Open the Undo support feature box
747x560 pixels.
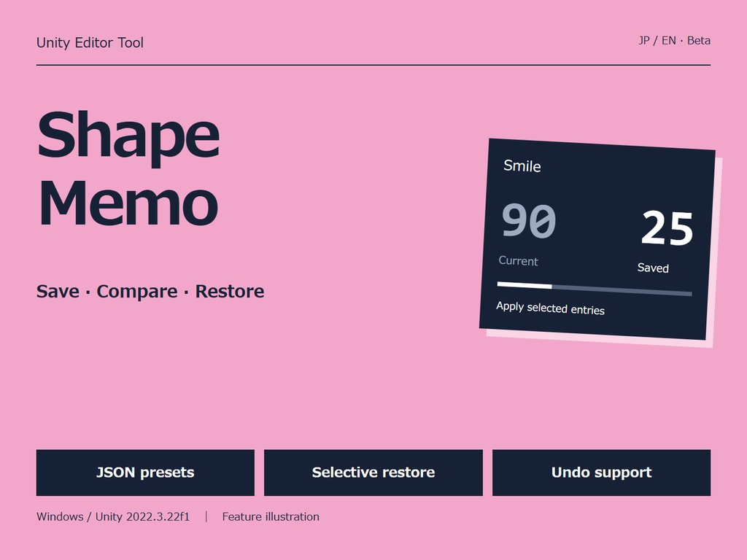coord(601,472)
